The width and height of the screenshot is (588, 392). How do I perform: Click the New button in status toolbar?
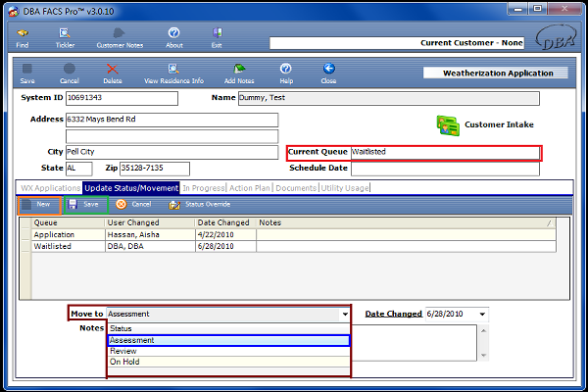(40, 205)
